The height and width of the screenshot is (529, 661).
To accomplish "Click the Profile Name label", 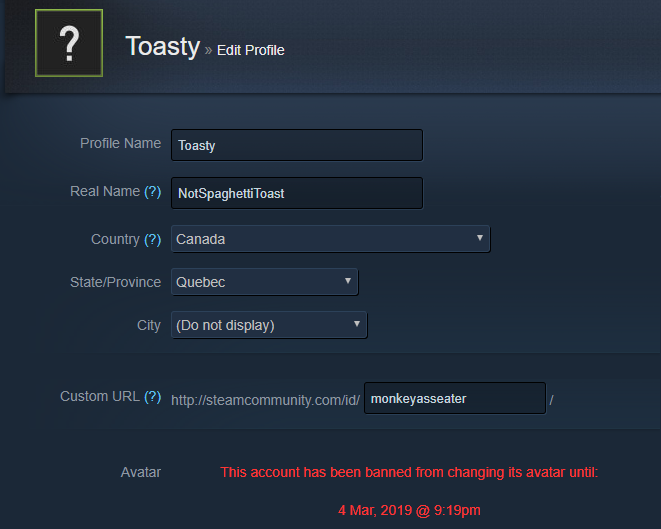I will (121, 143).
